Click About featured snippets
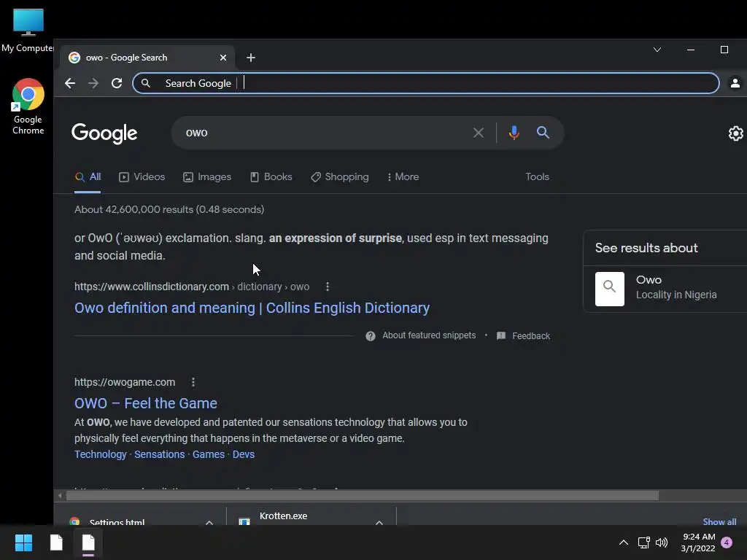This screenshot has width=747, height=560. click(429, 335)
